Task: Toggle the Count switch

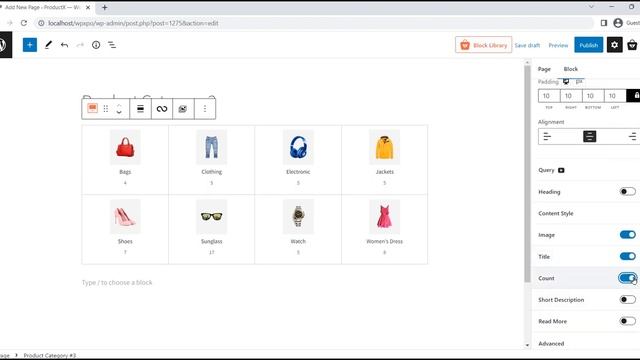Action: pos(627,278)
